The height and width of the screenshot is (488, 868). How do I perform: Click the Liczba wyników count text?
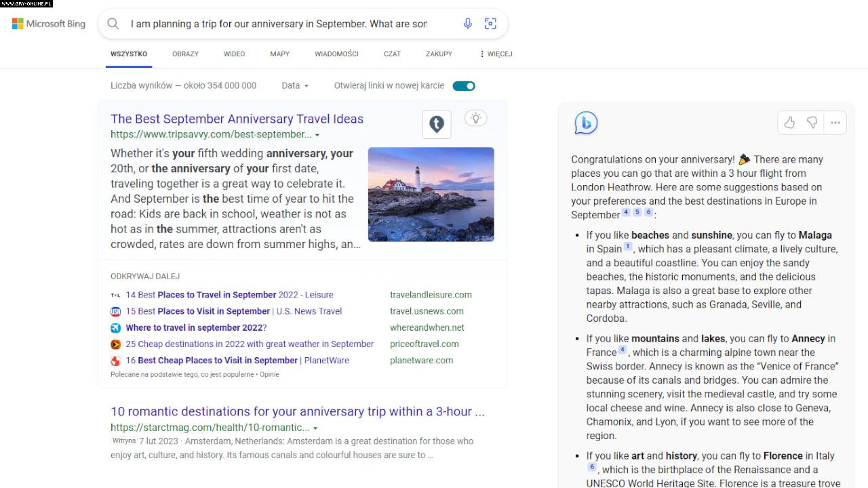pyautogui.click(x=184, y=85)
